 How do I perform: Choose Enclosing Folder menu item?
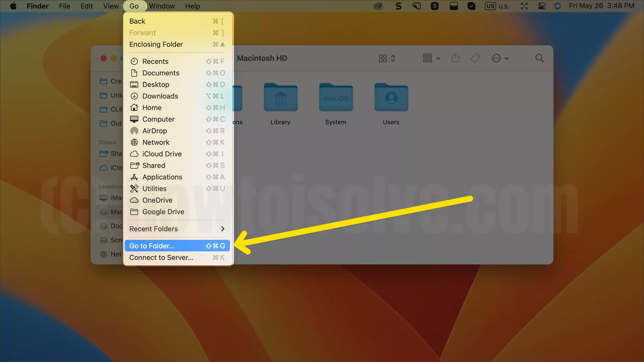(177, 44)
